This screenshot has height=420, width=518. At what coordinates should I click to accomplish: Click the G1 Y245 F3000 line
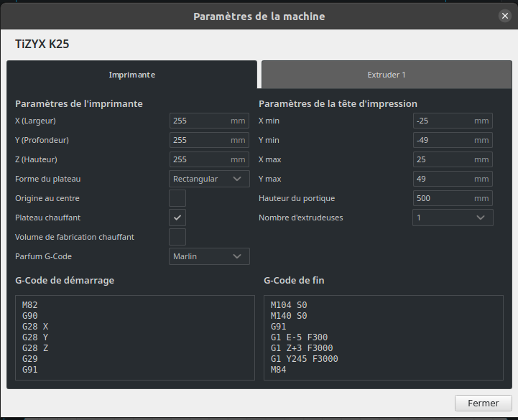coord(304,359)
